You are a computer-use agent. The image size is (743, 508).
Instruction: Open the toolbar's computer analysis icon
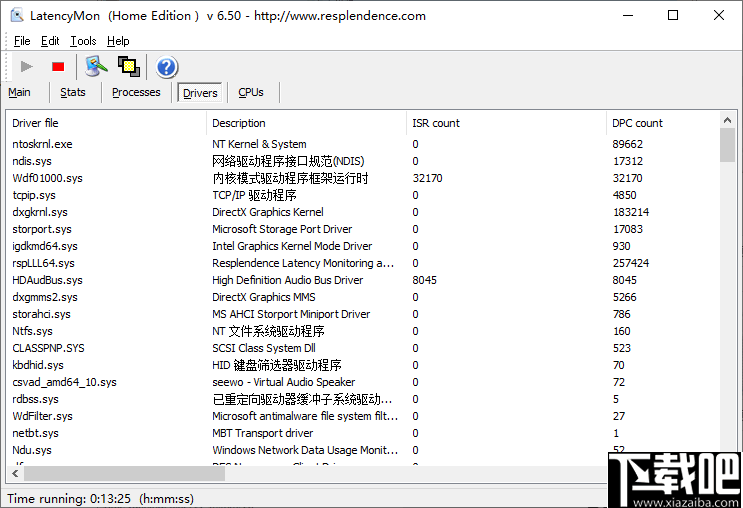(x=96, y=66)
